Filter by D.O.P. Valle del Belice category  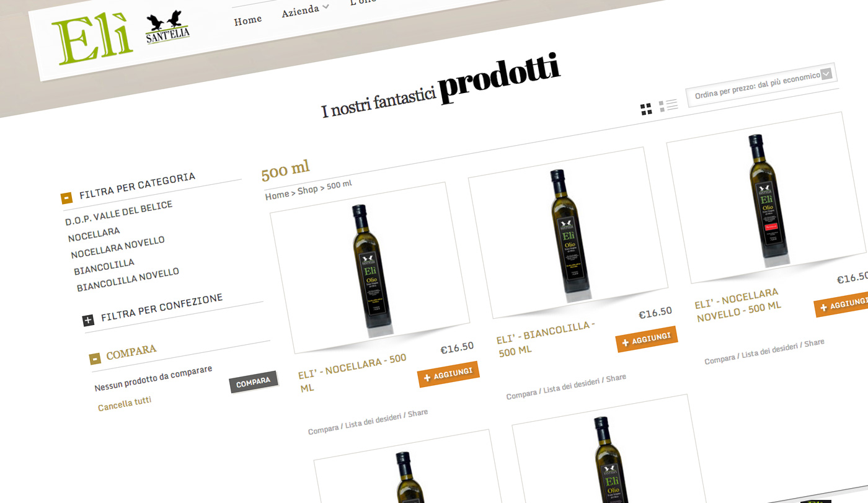pos(119,213)
